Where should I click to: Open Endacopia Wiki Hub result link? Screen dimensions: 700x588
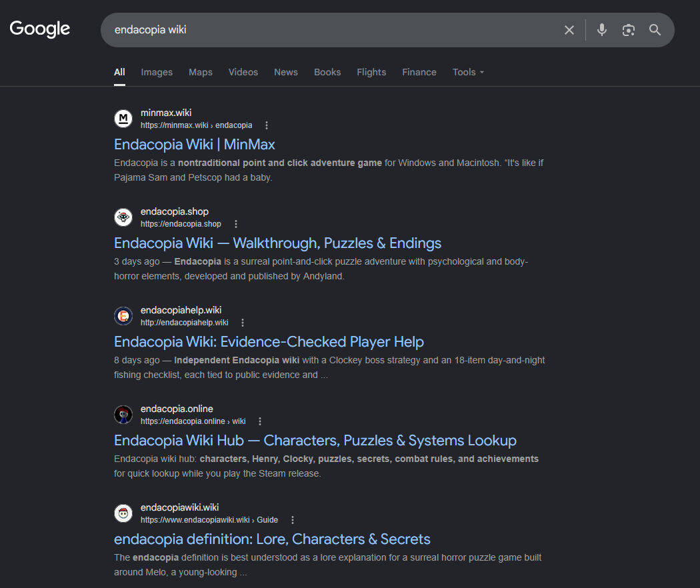315,441
